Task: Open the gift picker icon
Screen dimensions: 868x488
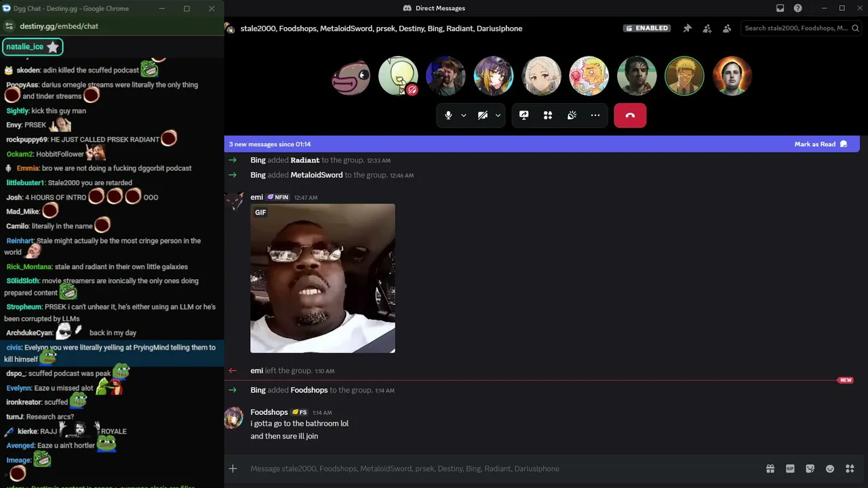Action: point(770,468)
